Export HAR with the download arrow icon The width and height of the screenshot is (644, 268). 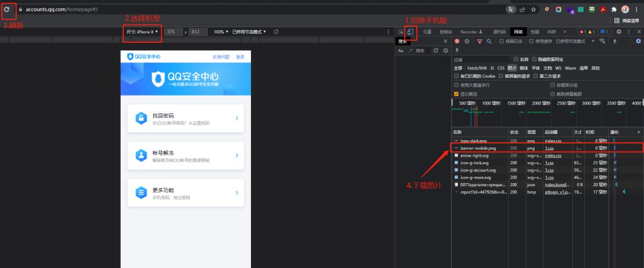tap(457, 50)
